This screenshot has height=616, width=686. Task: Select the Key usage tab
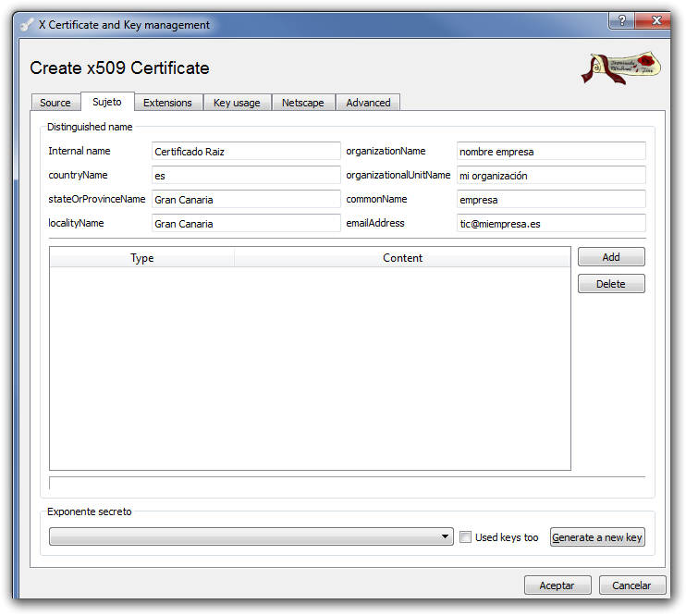(237, 103)
